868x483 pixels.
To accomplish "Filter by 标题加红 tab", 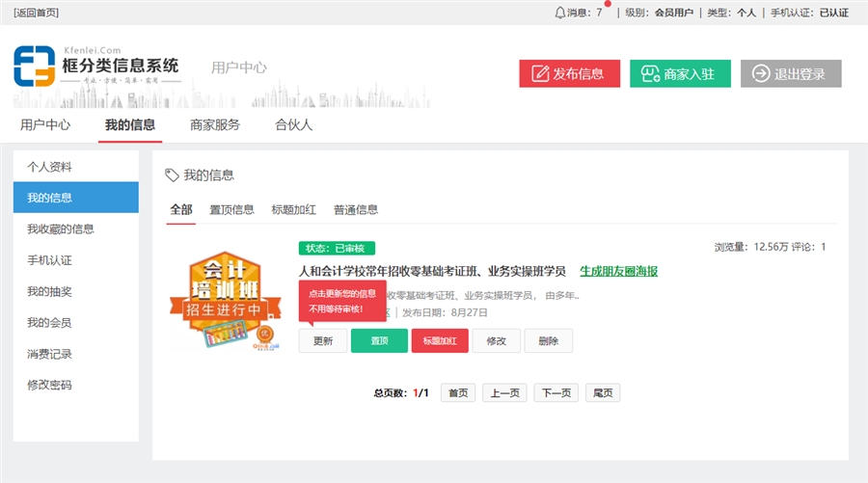I will point(294,209).
